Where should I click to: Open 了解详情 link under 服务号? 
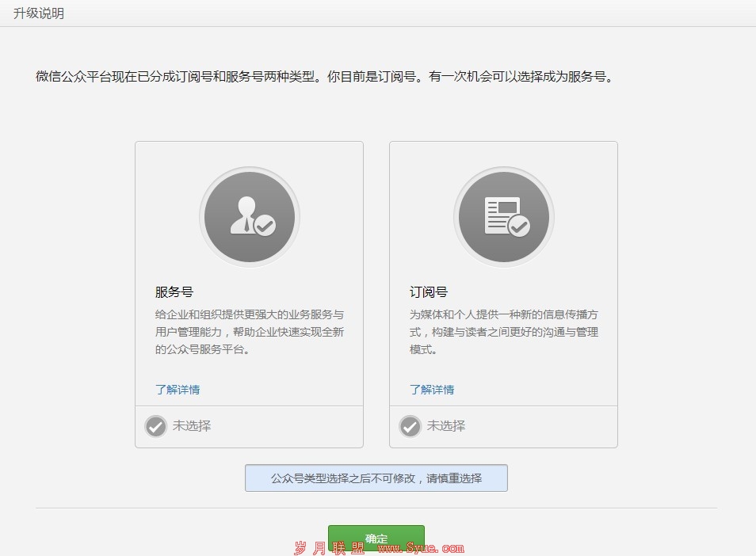click(178, 390)
